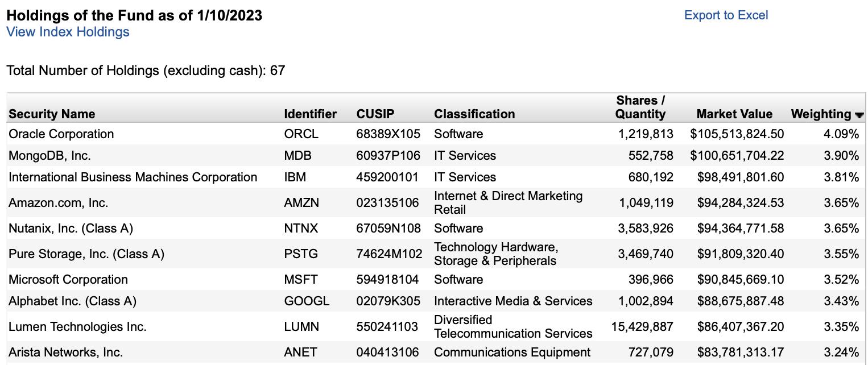Select the MongoDB, Inc. security name

pyautogui.click(x=49, y=156)
